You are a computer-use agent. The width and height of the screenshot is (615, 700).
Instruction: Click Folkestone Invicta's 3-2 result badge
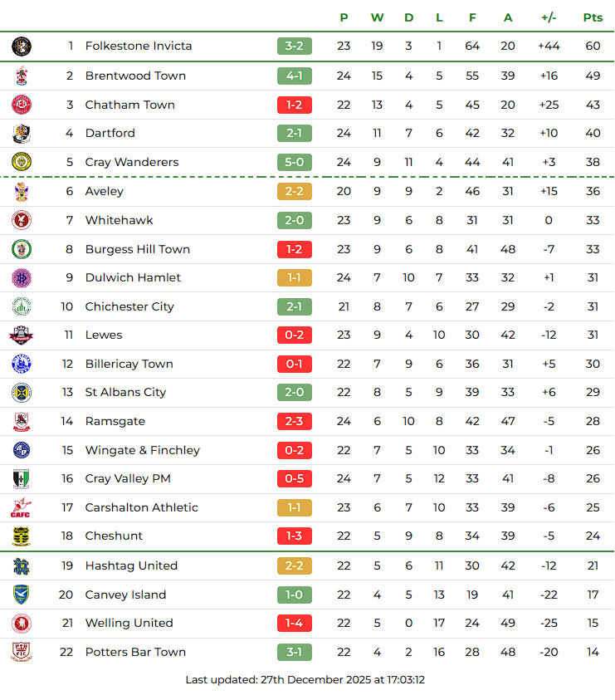(295, 46)
